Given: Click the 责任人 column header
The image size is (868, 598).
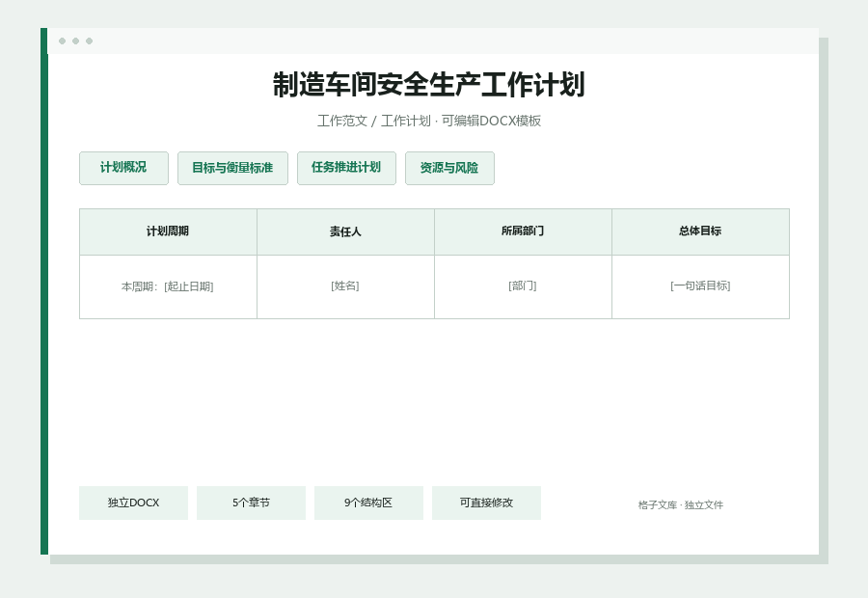Looking at the screenshot, I should (345, 231).
